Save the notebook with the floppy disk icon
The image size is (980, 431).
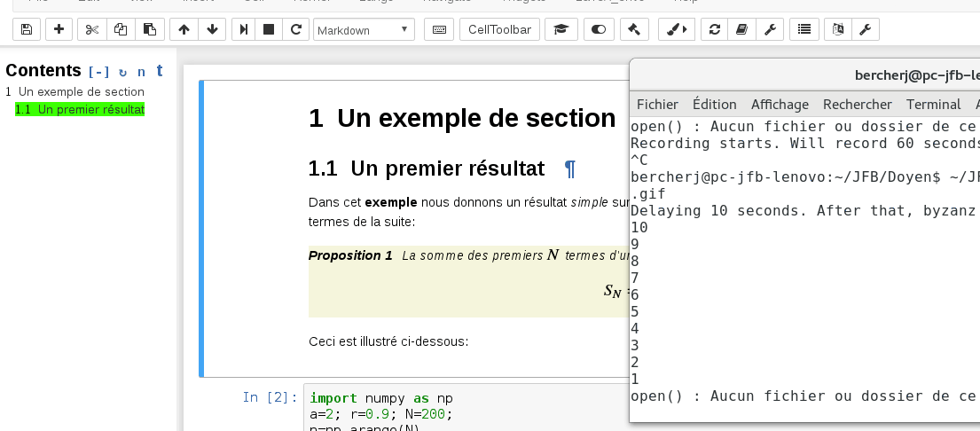(27, 29)
